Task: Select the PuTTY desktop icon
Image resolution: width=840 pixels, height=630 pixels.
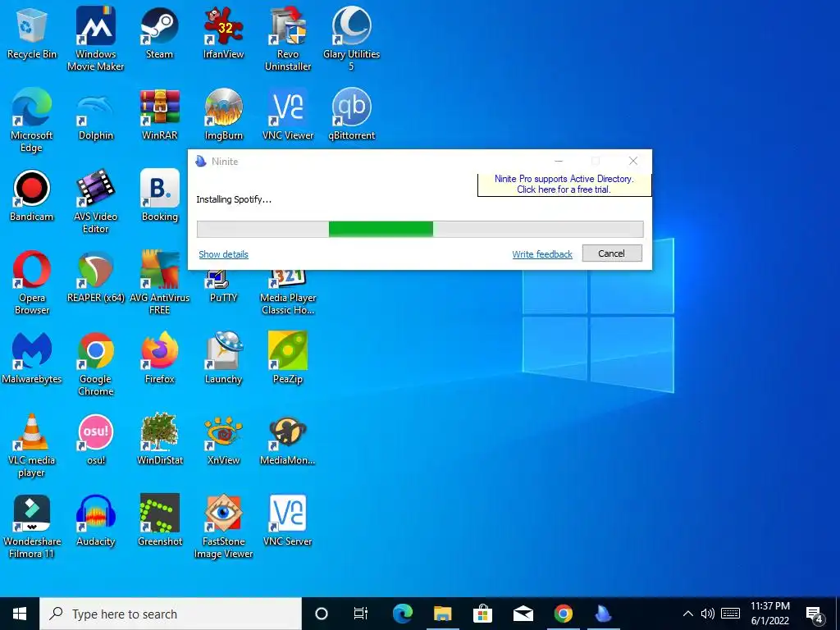Action: click(223, 287)
